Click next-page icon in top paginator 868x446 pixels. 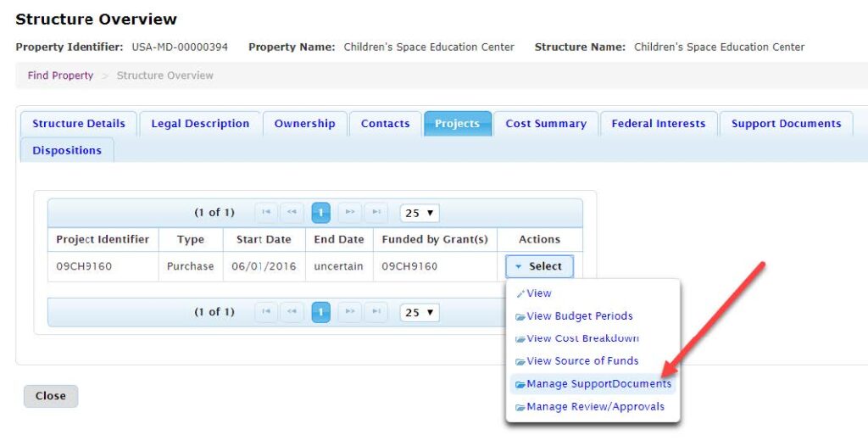(349, 212)
